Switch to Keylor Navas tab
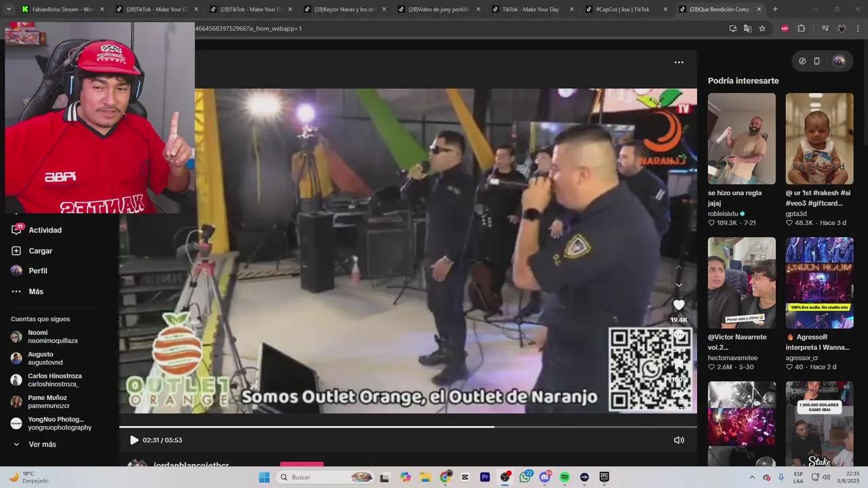Viewport: 868px width, 488px height. pos(344,9)
